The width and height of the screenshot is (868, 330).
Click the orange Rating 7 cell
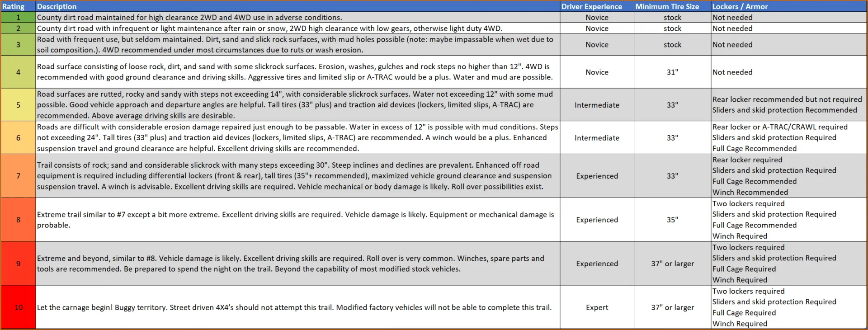tap(18, 176)
